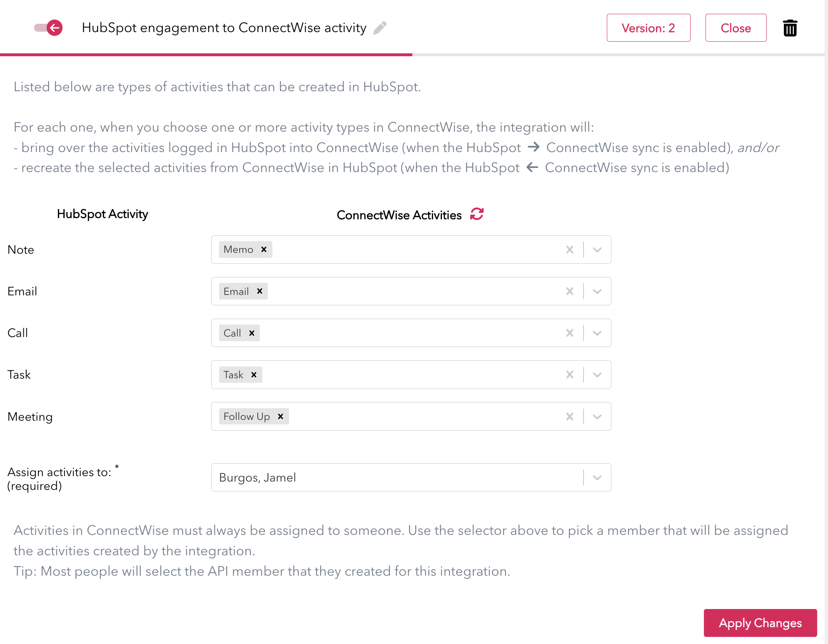
Task: Refresh the ConnectWise Activities list
Action: (x=476, y=214)
